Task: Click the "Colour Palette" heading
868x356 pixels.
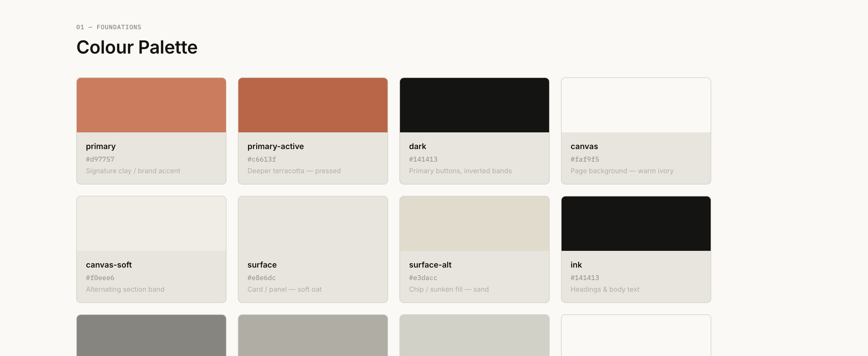Action: pos(137,47)
